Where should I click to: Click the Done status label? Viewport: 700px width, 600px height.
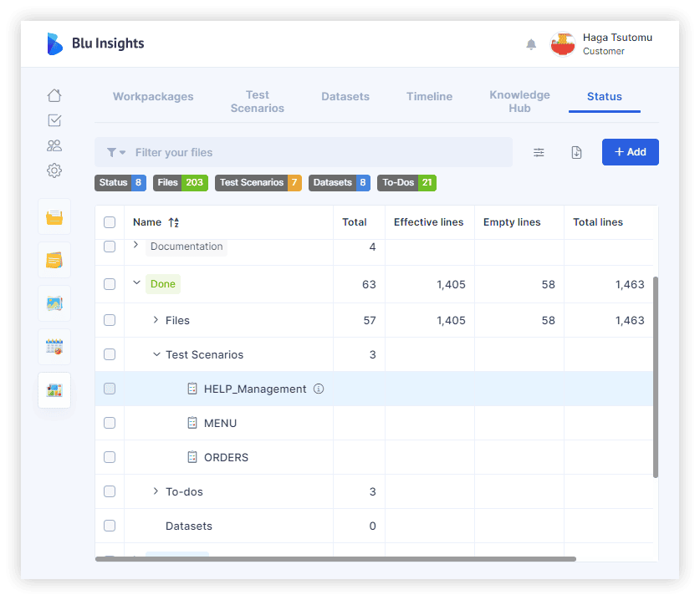[163, 284]
